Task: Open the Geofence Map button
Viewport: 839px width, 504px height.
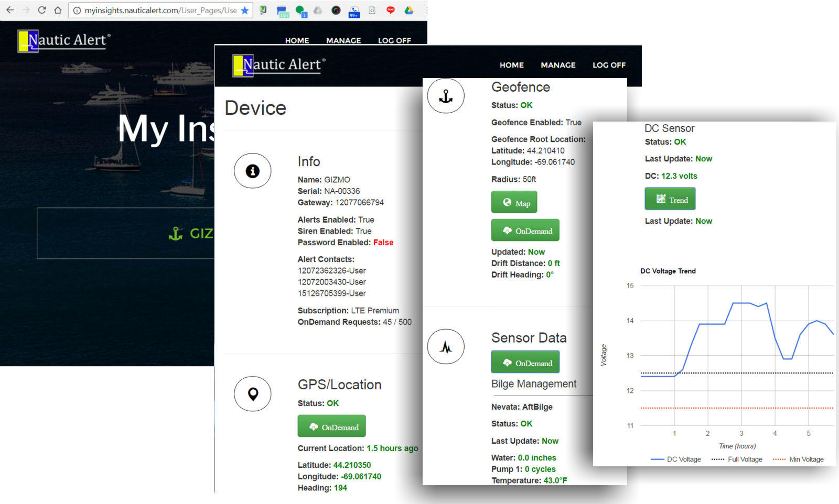Action: pos(514,202)
